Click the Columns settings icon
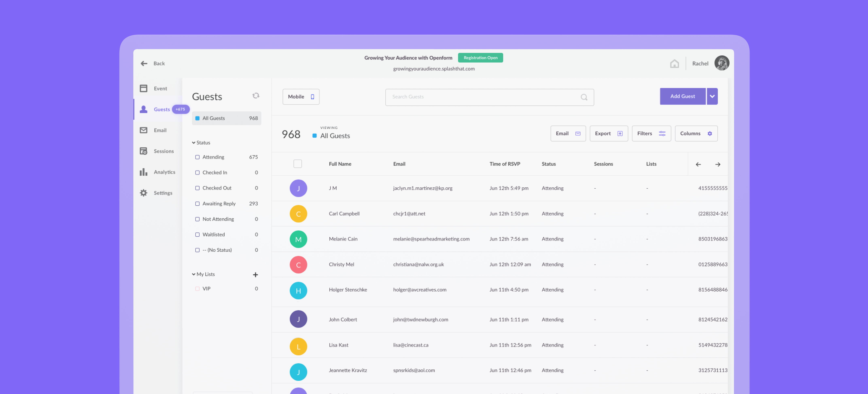Screen dimensions: 868x394 pos(710,133)
